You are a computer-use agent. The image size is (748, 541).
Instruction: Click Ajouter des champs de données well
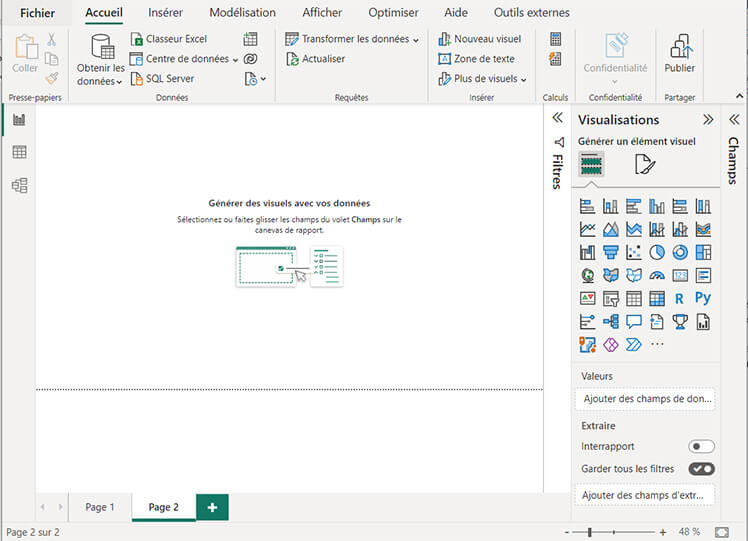tap(645, 399)
